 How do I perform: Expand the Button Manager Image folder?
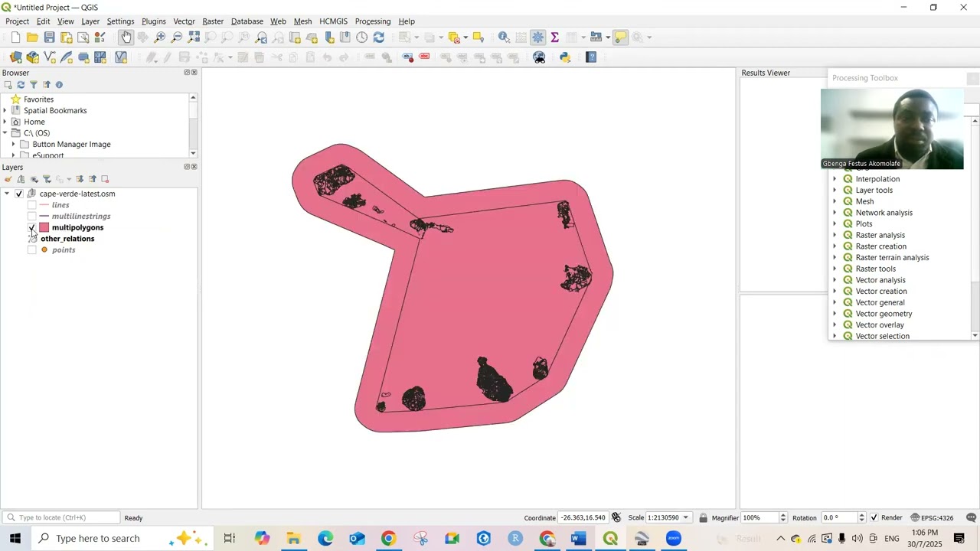tap(14, 144)
